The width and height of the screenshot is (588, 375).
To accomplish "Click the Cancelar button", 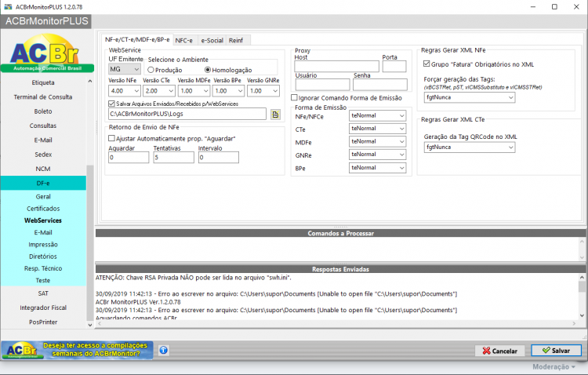I will click(500, 351).
